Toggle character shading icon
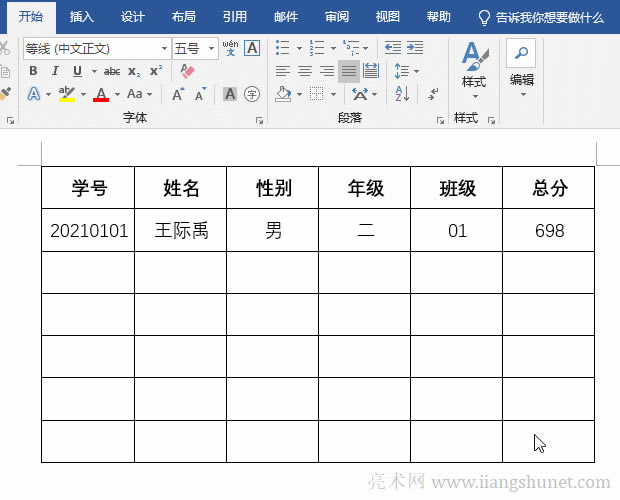Image resolution: width=620 pixels, height=500 pixels. point(230,94)
